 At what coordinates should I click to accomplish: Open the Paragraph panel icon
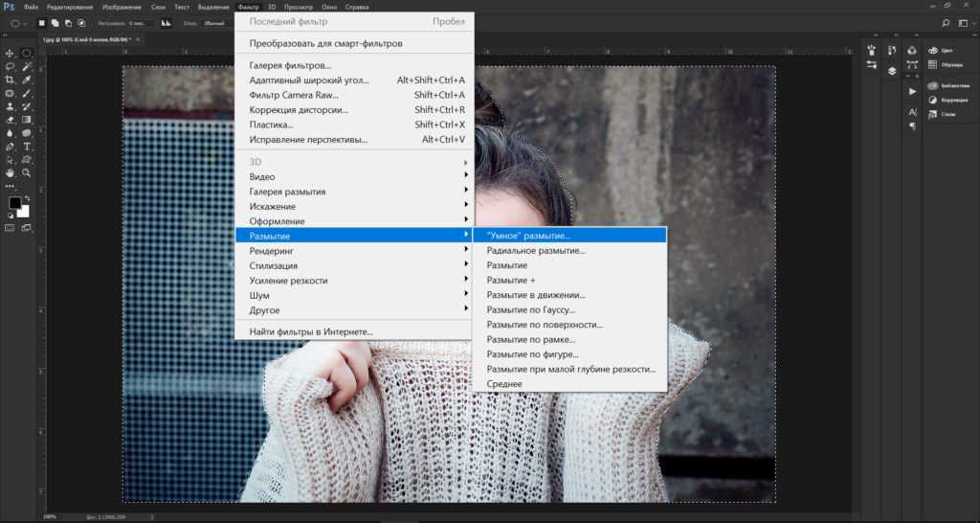[x=912, y=126]
